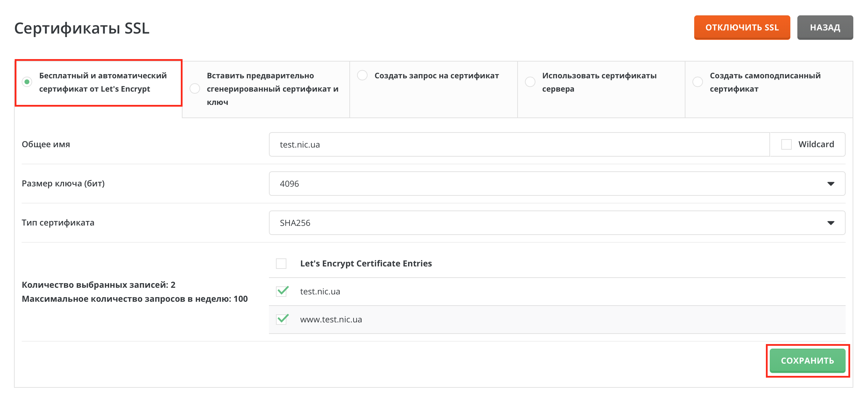Viewport: 868px width, 400px height.
Task: Choose the create certificate request radio
Action: (362, 75)
